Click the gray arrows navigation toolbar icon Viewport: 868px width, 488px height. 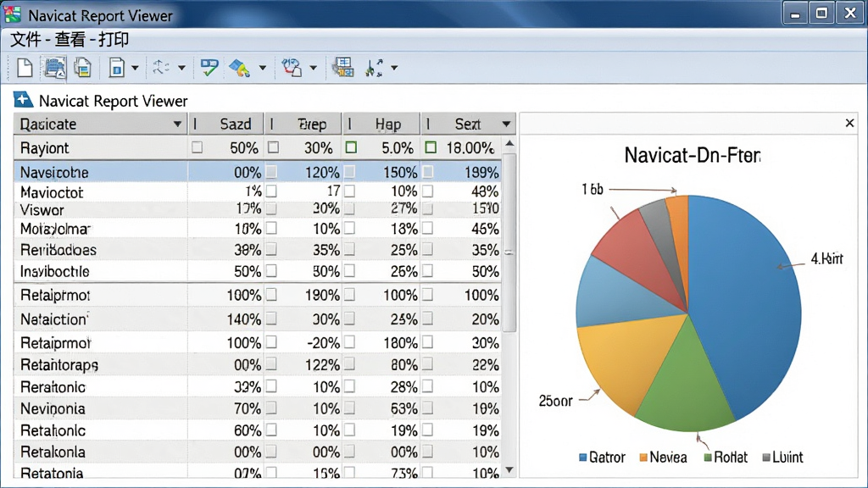tap(161, 68)
